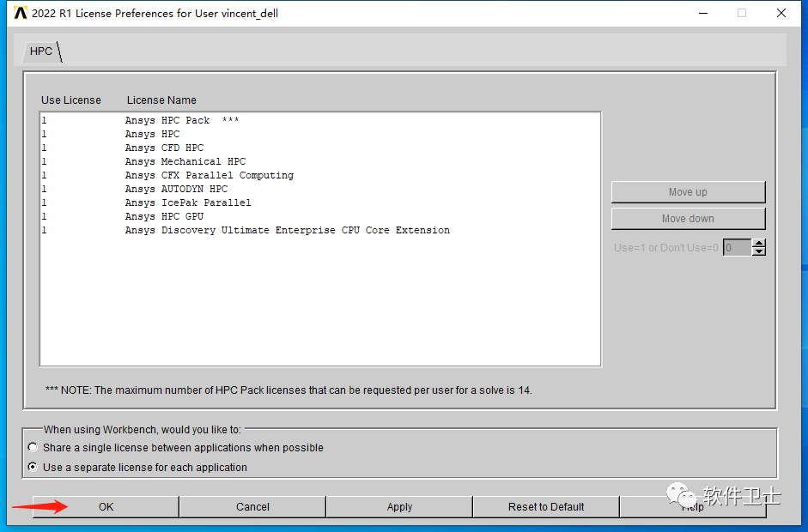The height and width of the screenshot is (532, 808).
Task: Select Ansys Discovery Ultimate Enterprise CPU Core Extension
Action: tap(320, 230)
